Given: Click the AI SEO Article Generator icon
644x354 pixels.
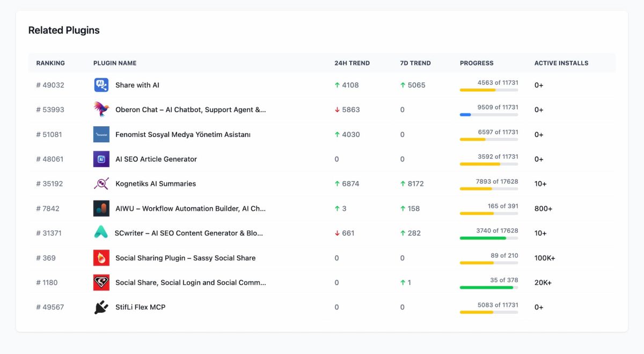Looking at the screenshot, I should tap(101, 159).
